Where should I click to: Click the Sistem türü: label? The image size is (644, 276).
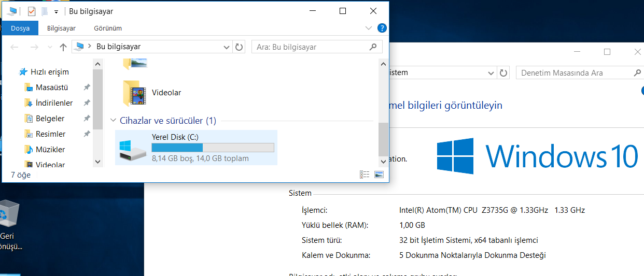coord(322,240)
